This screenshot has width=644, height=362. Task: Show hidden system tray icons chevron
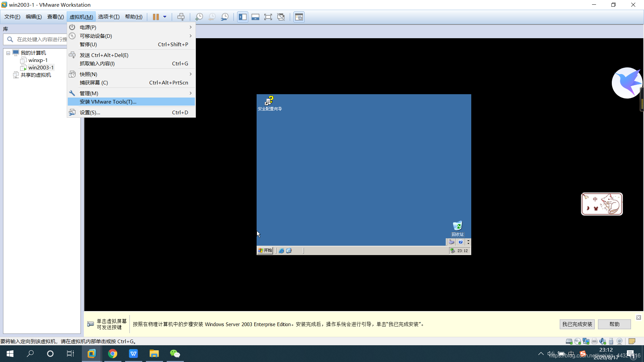click(x=541, y=354)
